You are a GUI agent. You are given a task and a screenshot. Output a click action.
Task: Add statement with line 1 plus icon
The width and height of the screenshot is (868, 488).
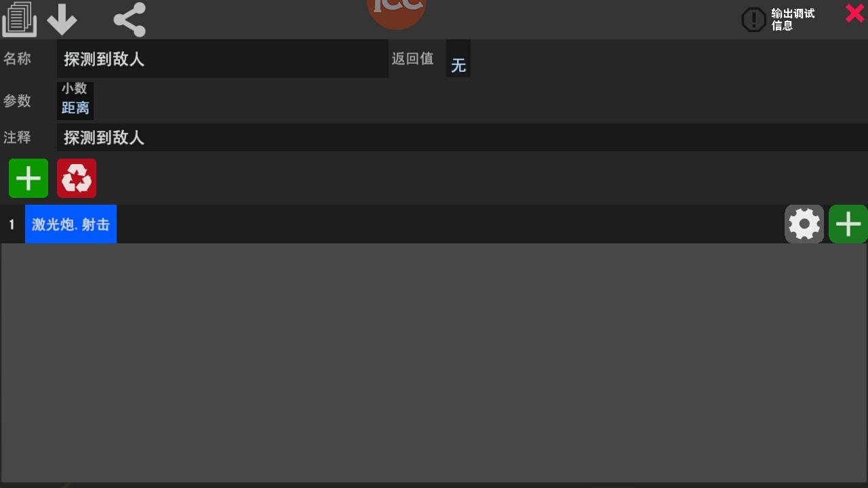pyautogui.click(x=848, y=224)
